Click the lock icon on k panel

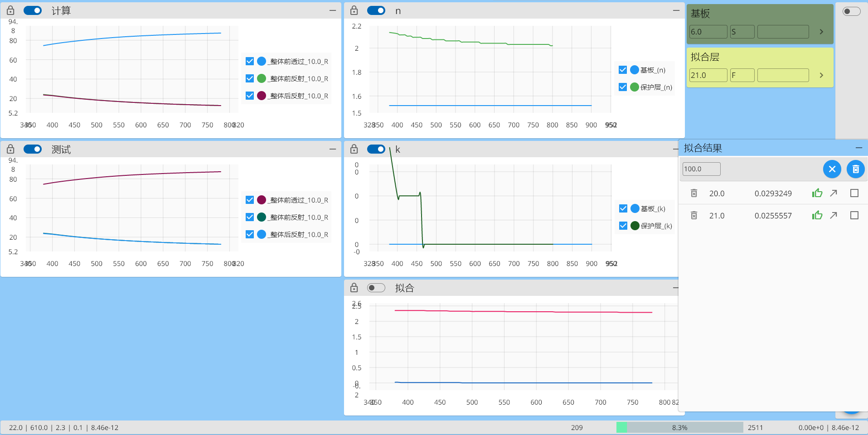coord(354,149)
